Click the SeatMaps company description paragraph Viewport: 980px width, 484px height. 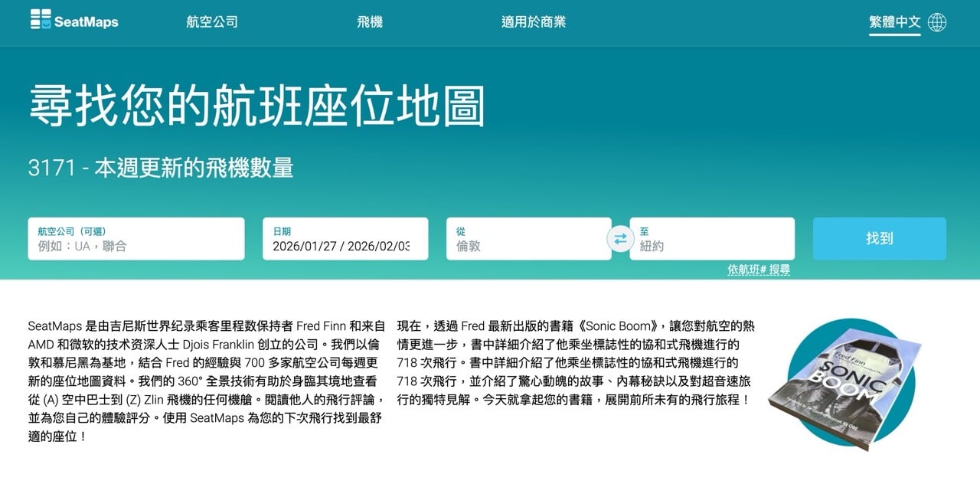tap(207, 381)
